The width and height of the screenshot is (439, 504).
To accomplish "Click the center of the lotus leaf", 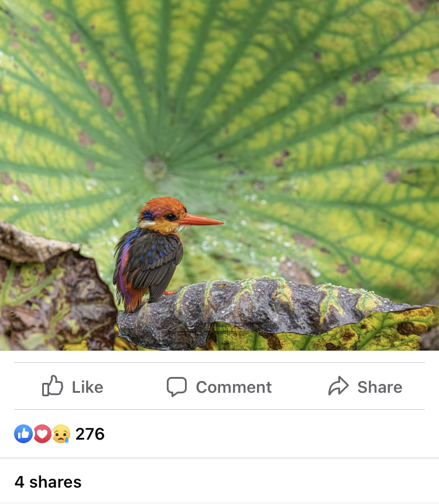I will click(155, 169).
